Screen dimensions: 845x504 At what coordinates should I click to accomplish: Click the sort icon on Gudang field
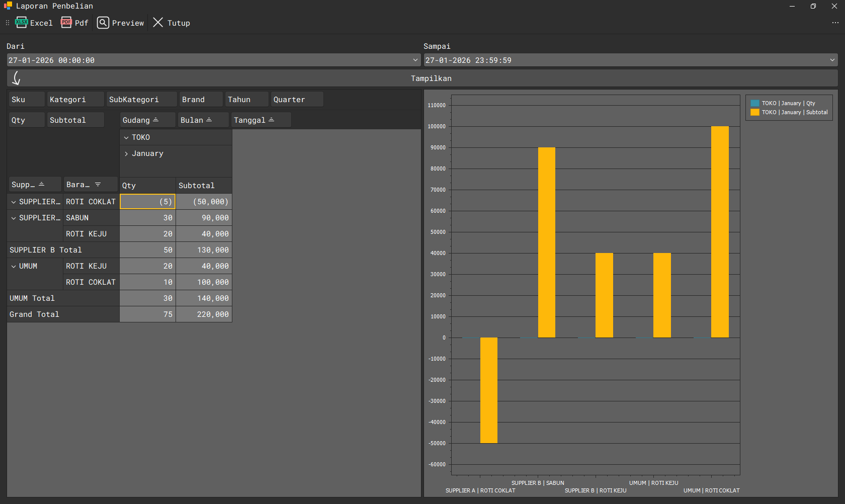click(x=156, y=120)
